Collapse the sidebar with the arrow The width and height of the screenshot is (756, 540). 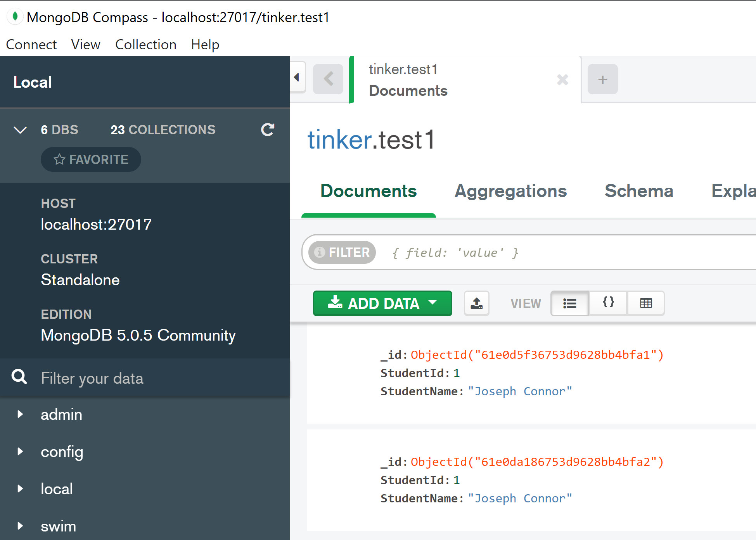click(x=297, y=77)
